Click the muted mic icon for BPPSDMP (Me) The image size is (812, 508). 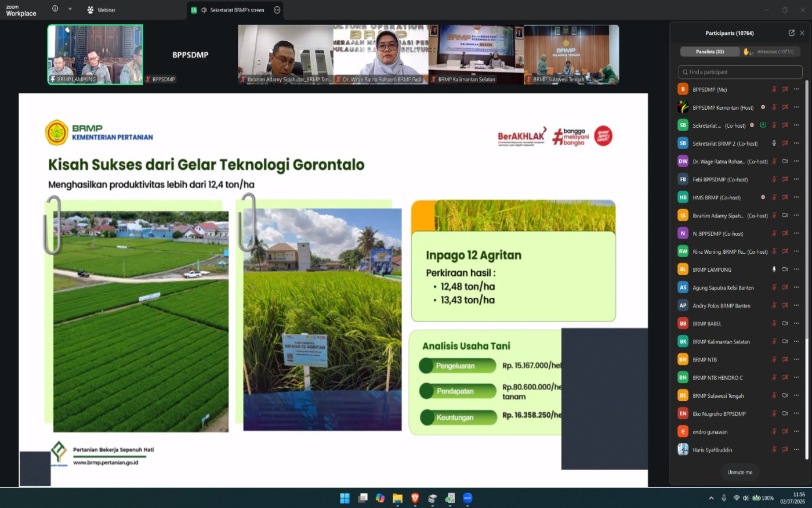(774, 89)
